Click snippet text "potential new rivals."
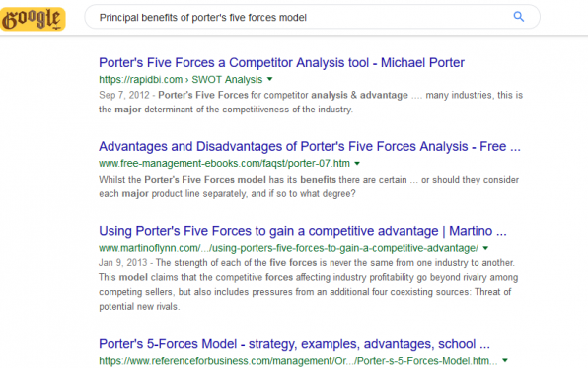The width and height of the screenshot is (588, 368). 139,307
